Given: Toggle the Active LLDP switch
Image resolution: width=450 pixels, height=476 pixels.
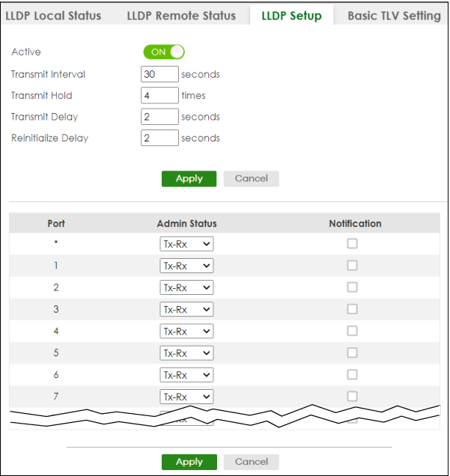Looking at the screenshot, I should [x=164, y=52].
